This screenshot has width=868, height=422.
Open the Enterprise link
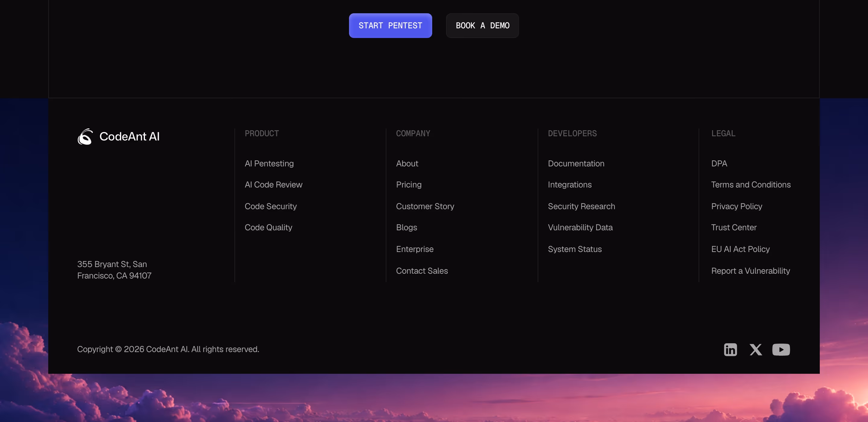click(x=415, y=249)
